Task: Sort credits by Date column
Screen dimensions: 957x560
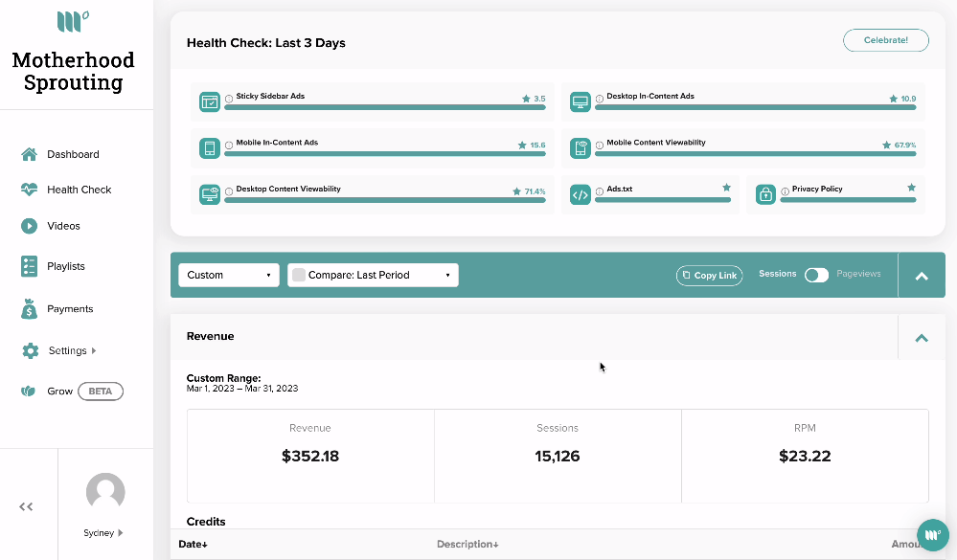Action: tap(193, 544)
